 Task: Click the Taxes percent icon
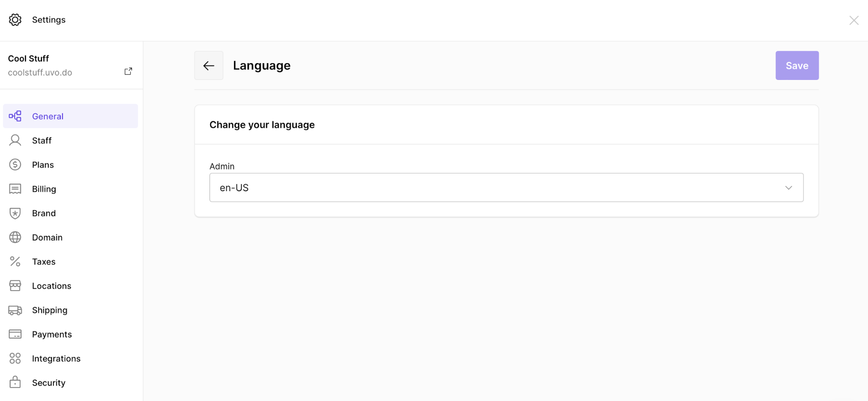tap(15, 261)
